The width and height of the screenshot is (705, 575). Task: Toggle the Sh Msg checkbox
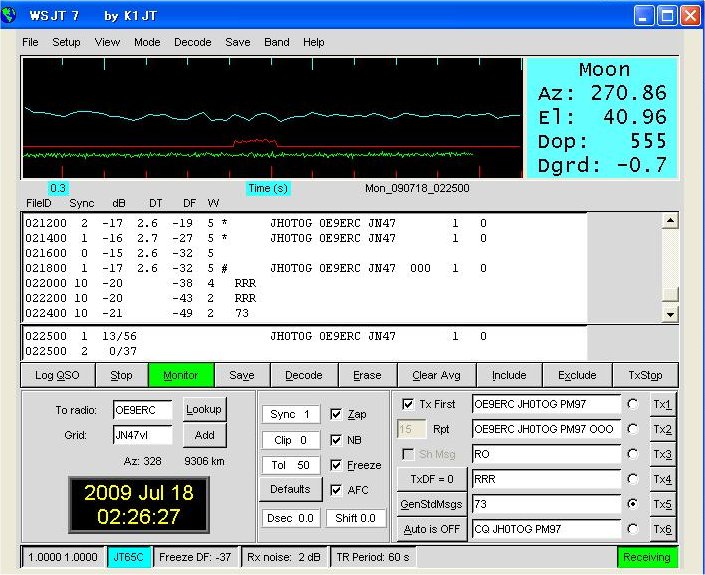[x=408, y=454]
